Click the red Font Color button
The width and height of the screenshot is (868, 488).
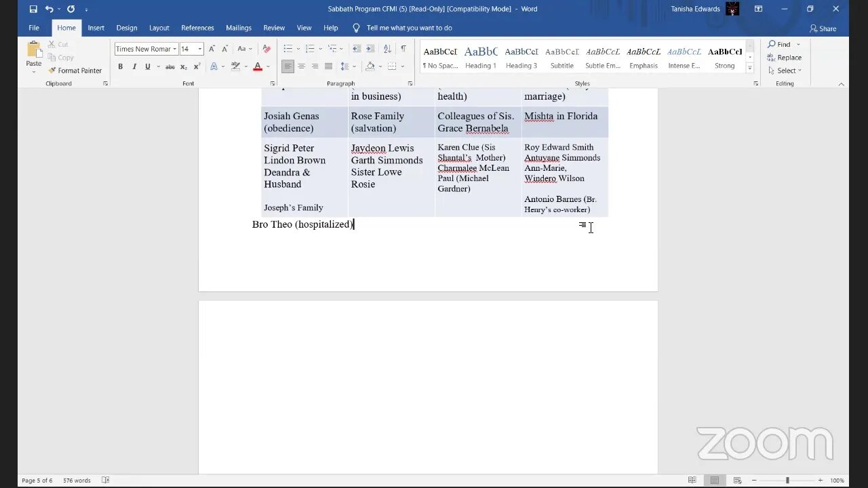(x=258, y=66)
